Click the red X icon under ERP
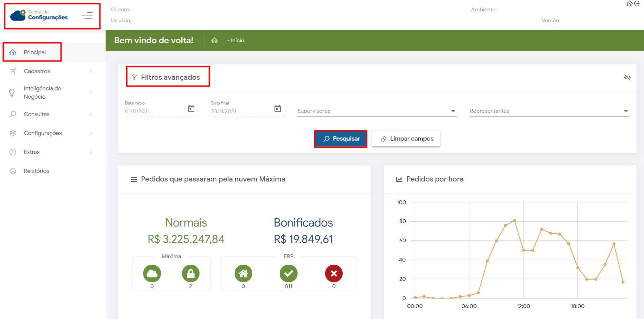Image resolution: width=644 pixels, height=319 pixels. (334, 274)
